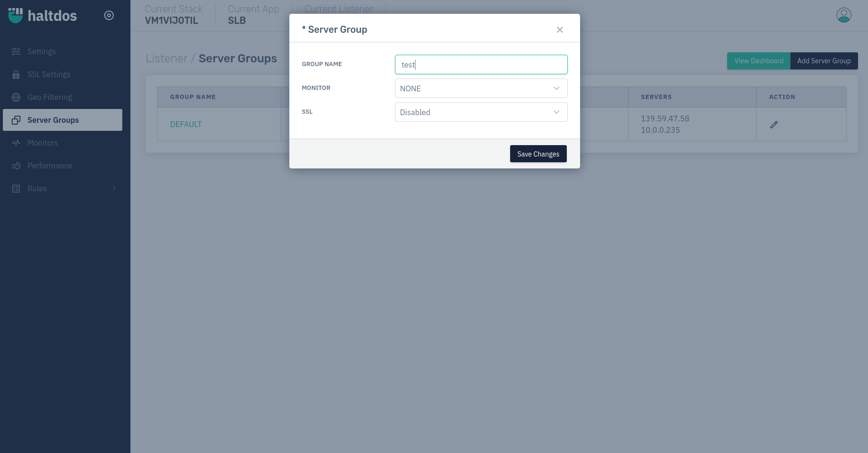Click the Rules list icon

16,188
